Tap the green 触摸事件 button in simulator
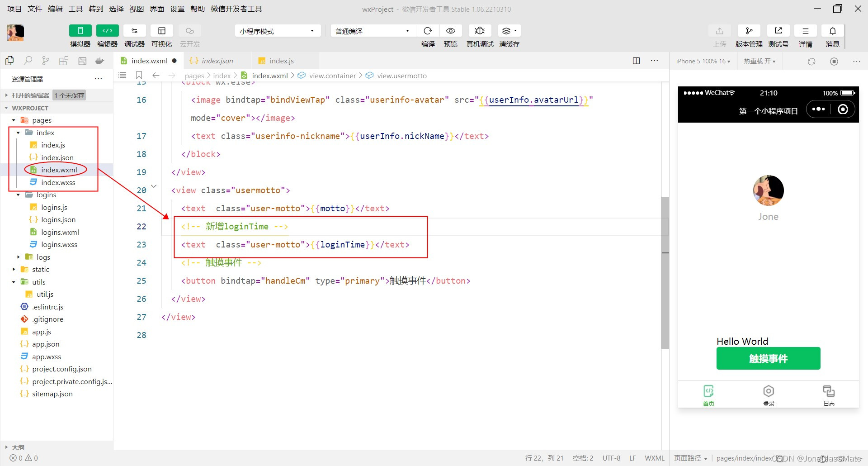 coord(768,358)
